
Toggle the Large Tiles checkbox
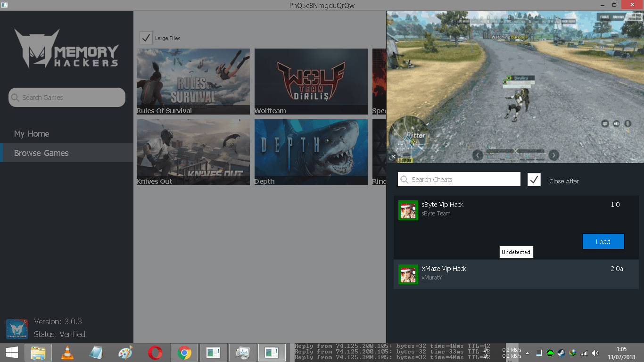click(146, 38)
